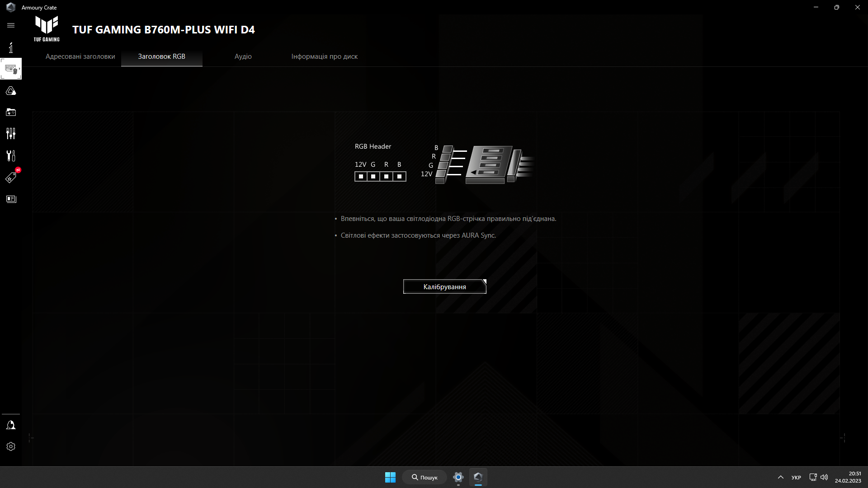Click the Windows Start button

[390, 477]
